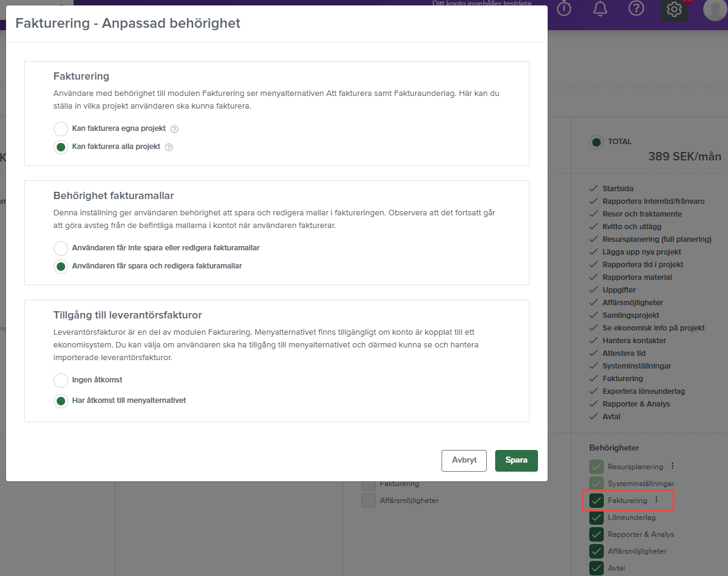Open the help question mark icon

pyautogui.click(x=636, y=9)
